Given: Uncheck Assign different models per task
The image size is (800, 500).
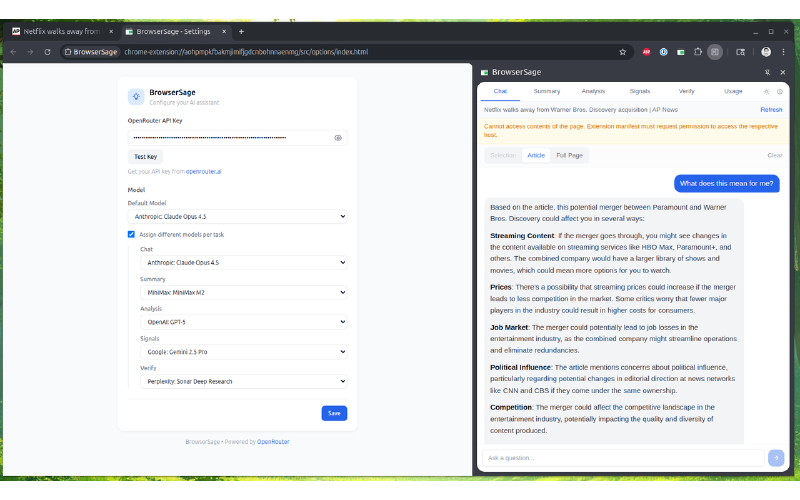Looking at the screenshot, I should pos(131,234).
